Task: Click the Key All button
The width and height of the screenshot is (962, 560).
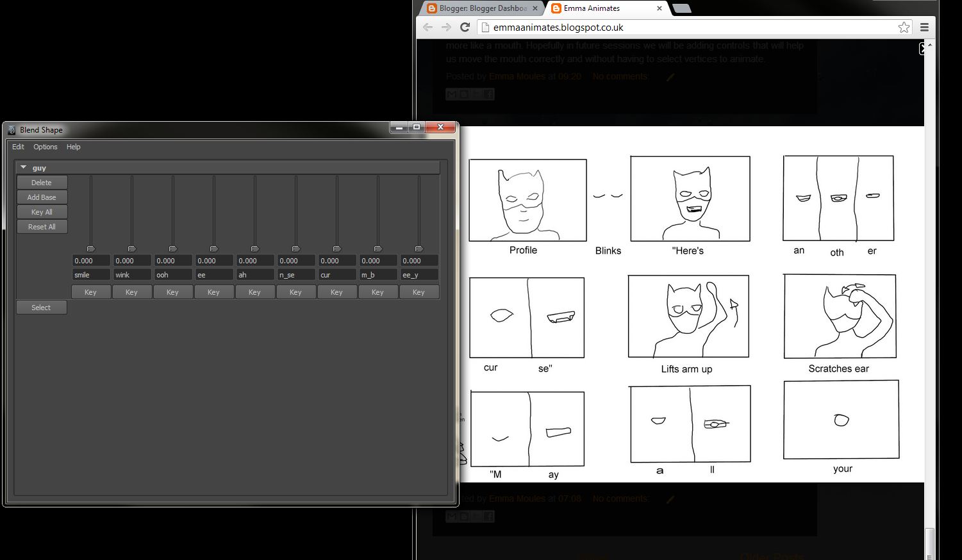Action: pyautogui.click(x=42, y=212)
